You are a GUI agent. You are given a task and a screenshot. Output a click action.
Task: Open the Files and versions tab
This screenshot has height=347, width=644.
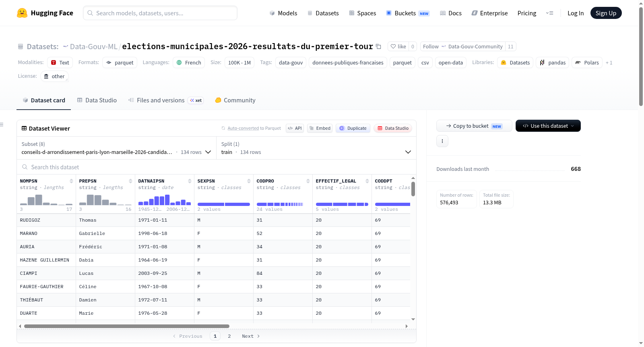[166, 100]
